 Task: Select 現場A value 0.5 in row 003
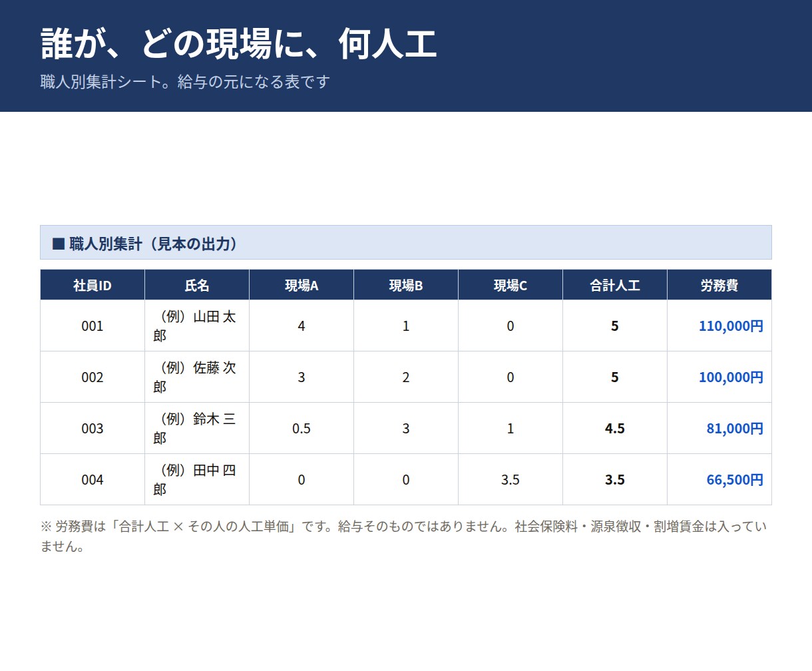302,429
